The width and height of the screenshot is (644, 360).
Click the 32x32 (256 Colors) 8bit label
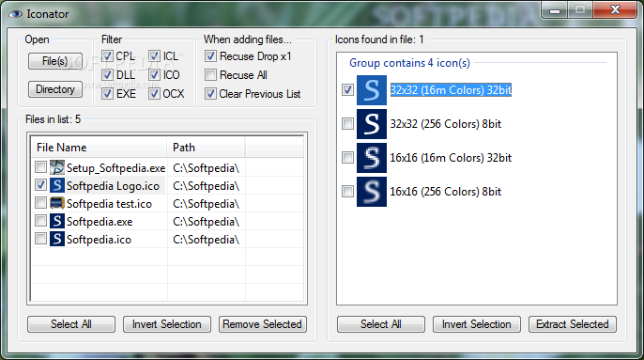[x=446, y=124]
